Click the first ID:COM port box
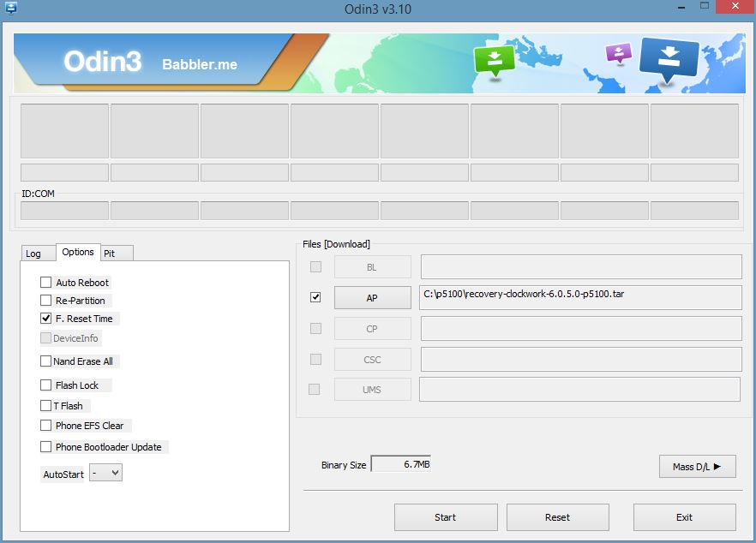This screenshot has width=756, height=543. tap(64, 211)
